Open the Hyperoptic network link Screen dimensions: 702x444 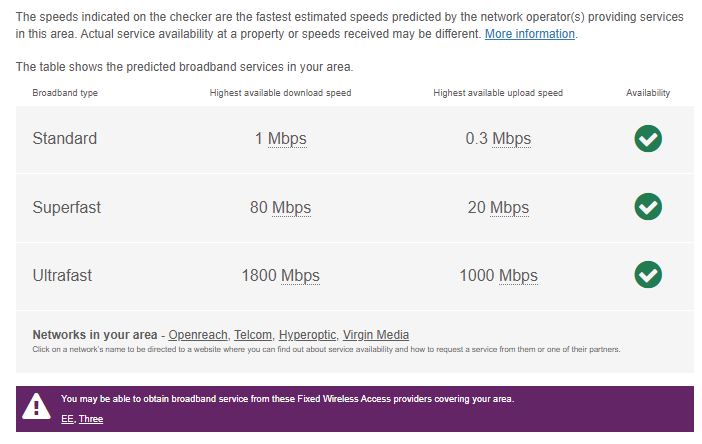[x=307, y=335]
